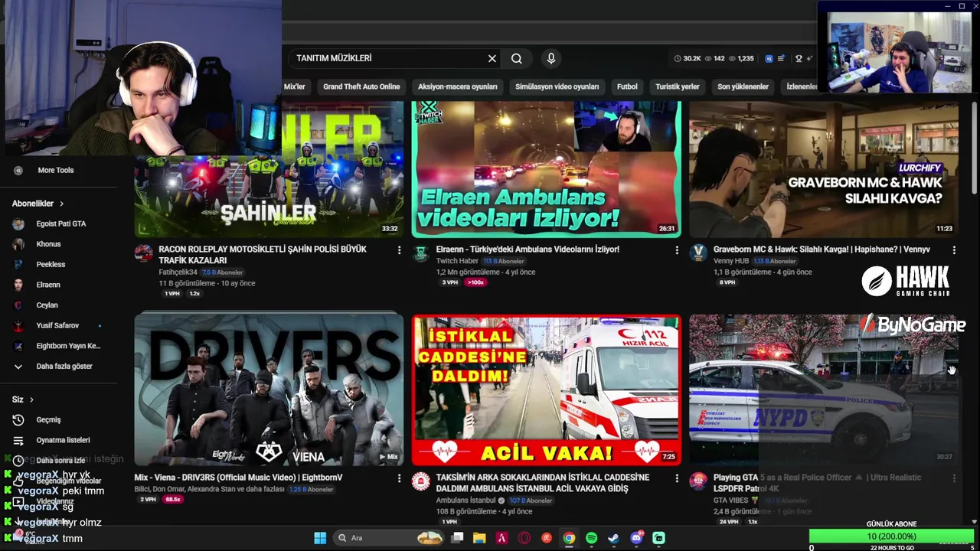Switch to Chrome in the taskbar

point(569,538)
